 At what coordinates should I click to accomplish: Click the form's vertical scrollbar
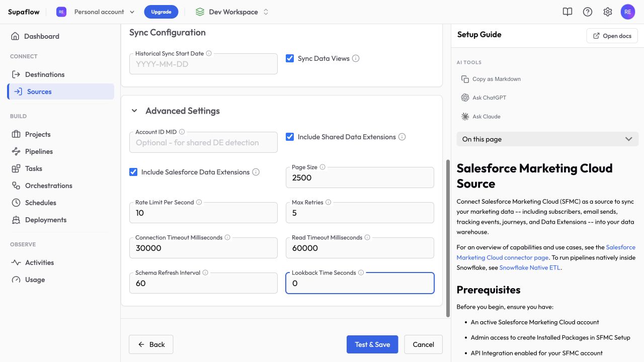click(448, 238)
